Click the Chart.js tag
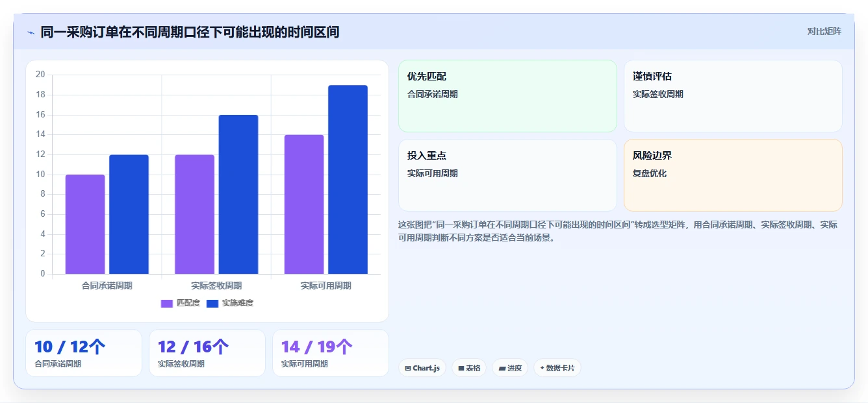The height and width of the screenshot is (403, 868). click(x=422, y=368)
